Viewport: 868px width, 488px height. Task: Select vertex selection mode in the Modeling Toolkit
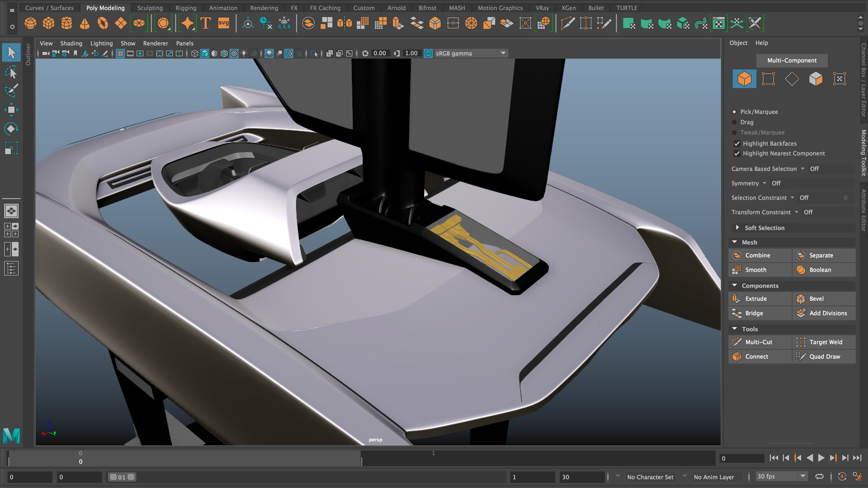click(x=768, y=79)
